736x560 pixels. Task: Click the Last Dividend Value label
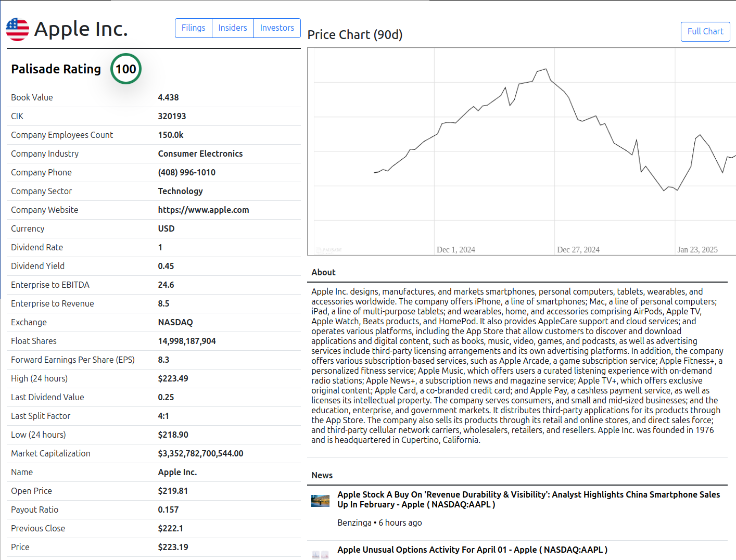click(x=47, y=397)
